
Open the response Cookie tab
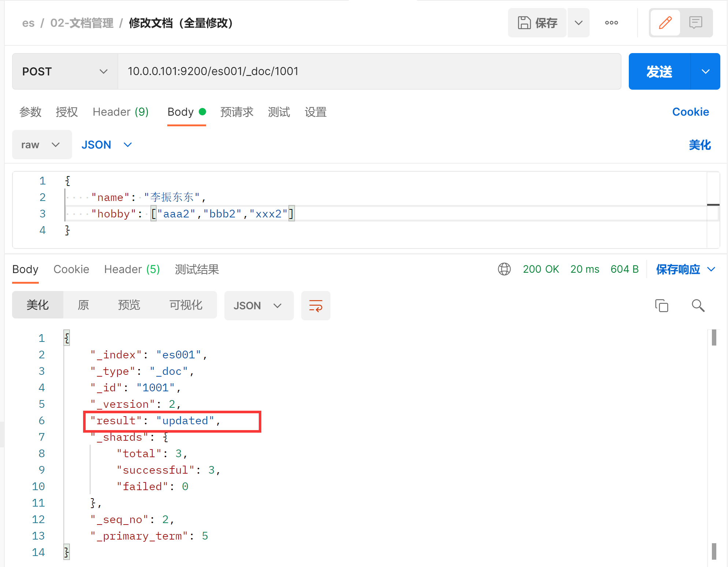tap(71, 269)
